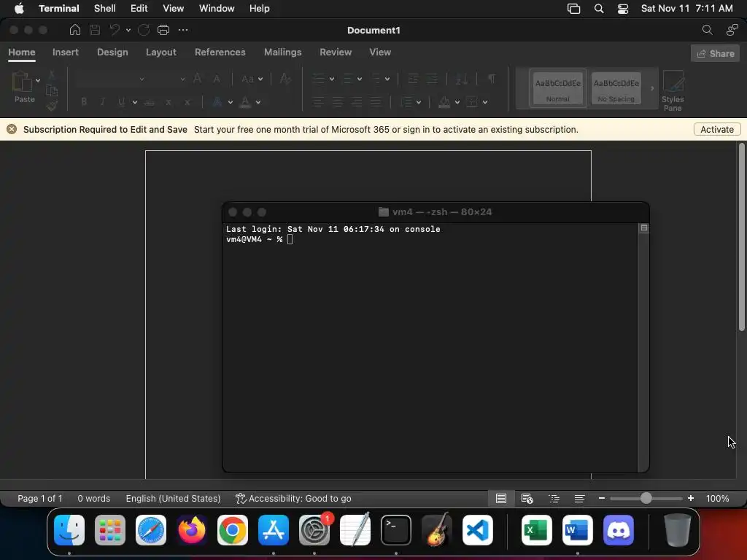Click the Undo arrow icon

coord(115,30)
